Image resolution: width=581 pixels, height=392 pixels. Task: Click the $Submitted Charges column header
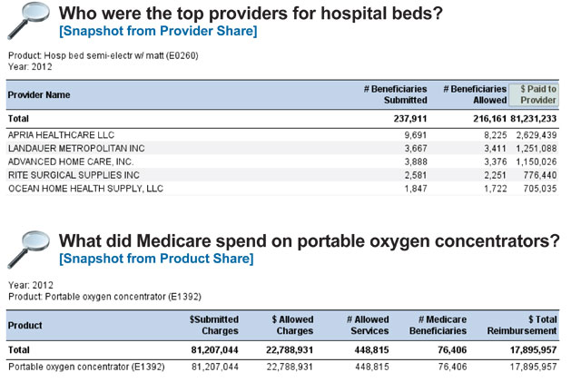point(214,326)
